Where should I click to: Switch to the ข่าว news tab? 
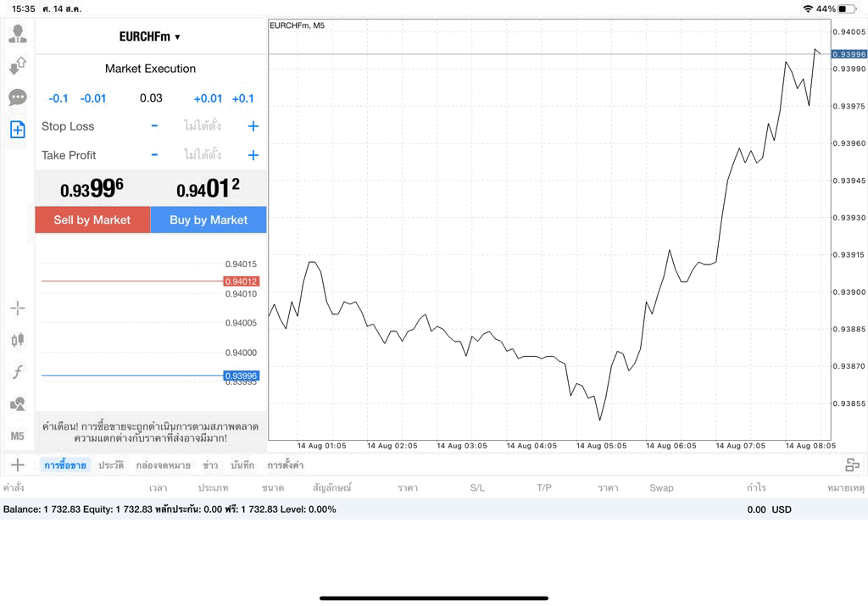[x=210, y=464]
